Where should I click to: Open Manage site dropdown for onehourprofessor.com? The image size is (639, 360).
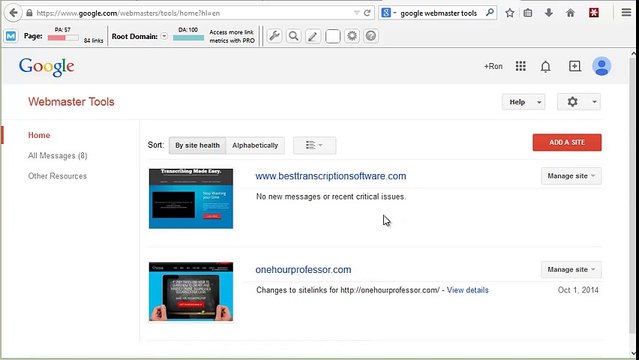click(x=571, y=269)
